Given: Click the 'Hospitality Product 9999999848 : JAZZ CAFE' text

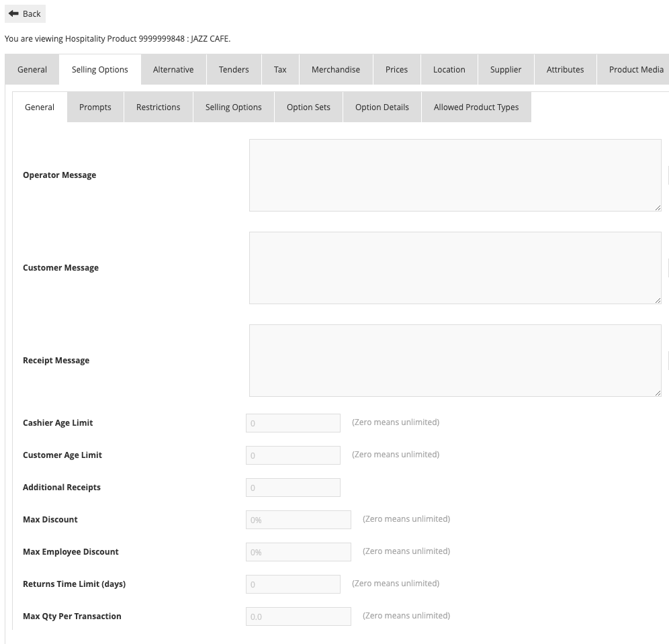Looking at the screenshot, I should coord(147,39).
